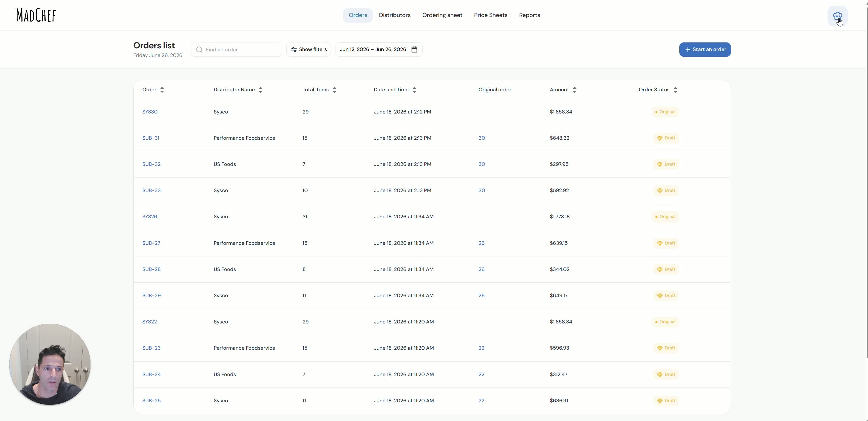
Task: Open the calendar icon in date range
Action: coord(415,50)
